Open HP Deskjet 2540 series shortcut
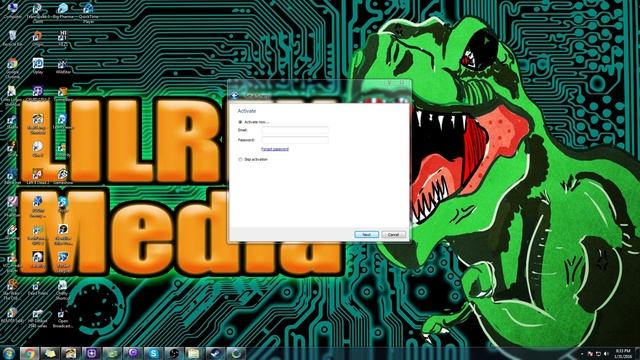 (38, 318)
